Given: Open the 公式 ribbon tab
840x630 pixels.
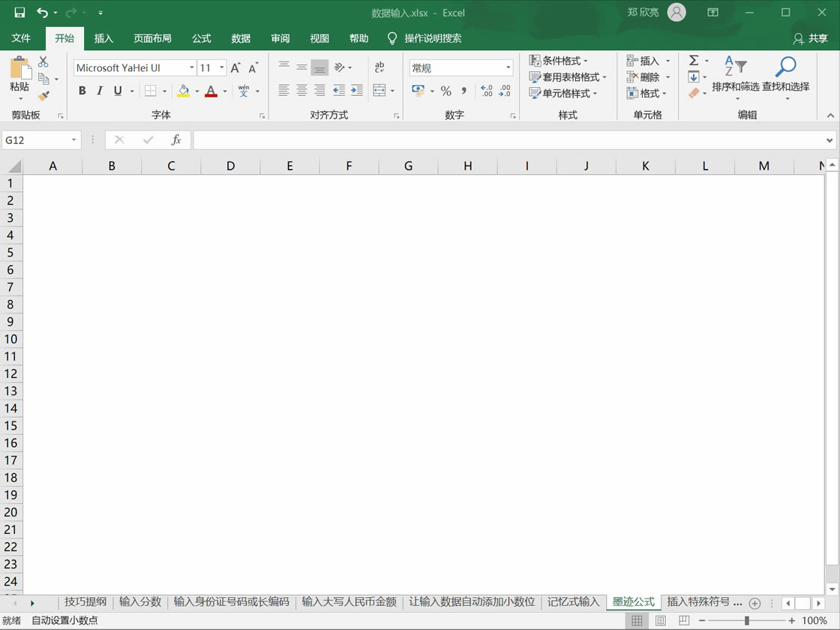Looking at the screenshot, I should [x=201, y=38].
